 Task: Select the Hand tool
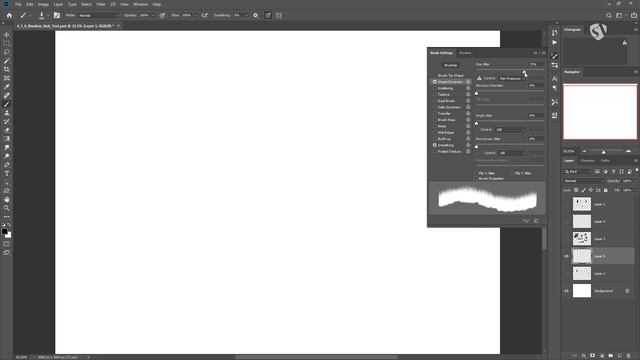coord(7,200)
